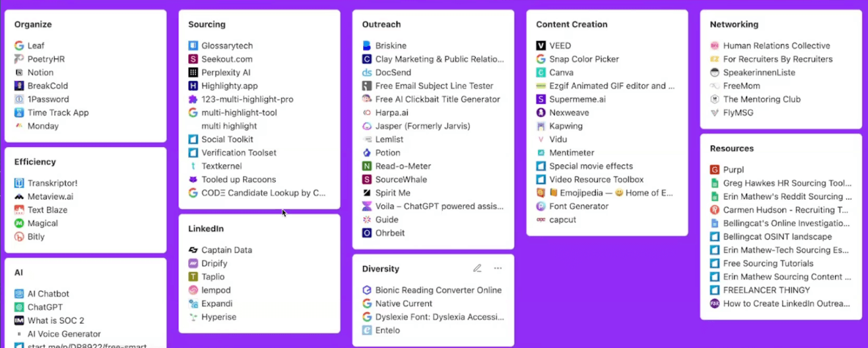
Task: Open Jasper (Formerly Jarvis) link
Action: point(423,126)
